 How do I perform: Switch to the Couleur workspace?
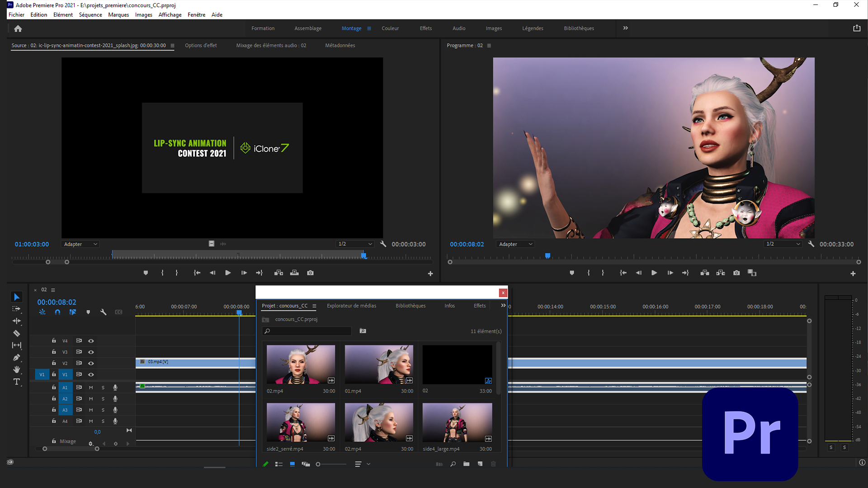click(390, 28)
